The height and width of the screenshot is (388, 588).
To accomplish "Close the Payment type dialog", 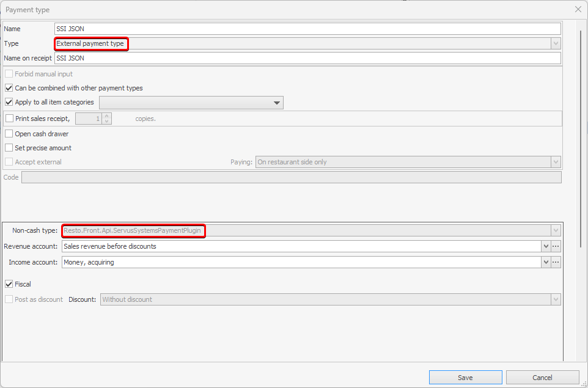I will click(x=578, y=9).
